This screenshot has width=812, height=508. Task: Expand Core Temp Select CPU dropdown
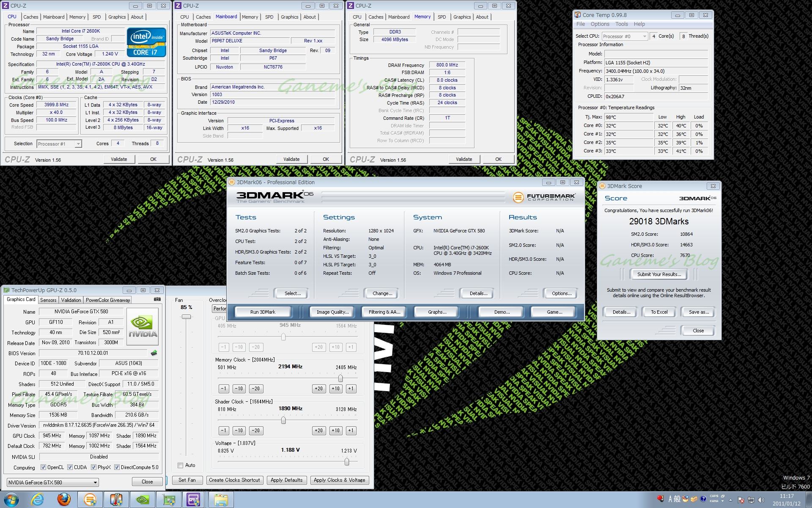pyautogui.click(x=645, y=36)
